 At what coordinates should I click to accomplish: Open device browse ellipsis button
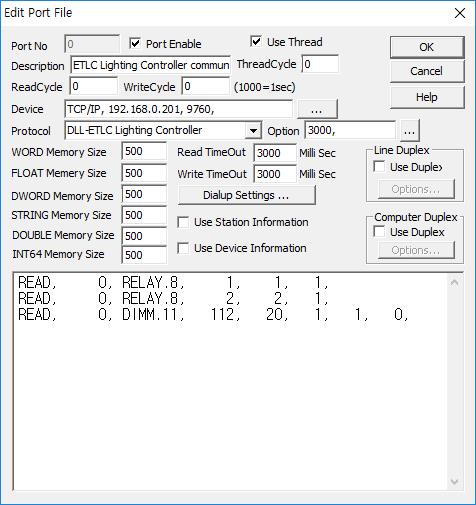317,109
